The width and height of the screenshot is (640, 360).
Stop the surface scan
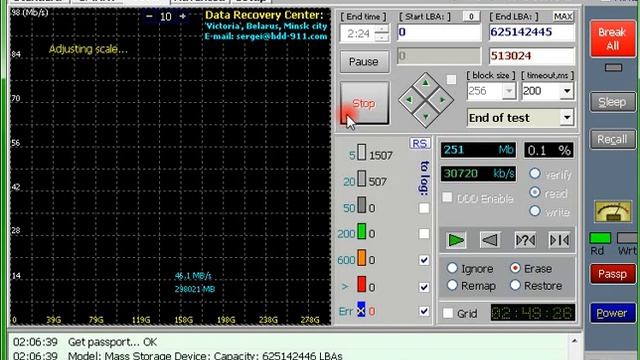364,103
